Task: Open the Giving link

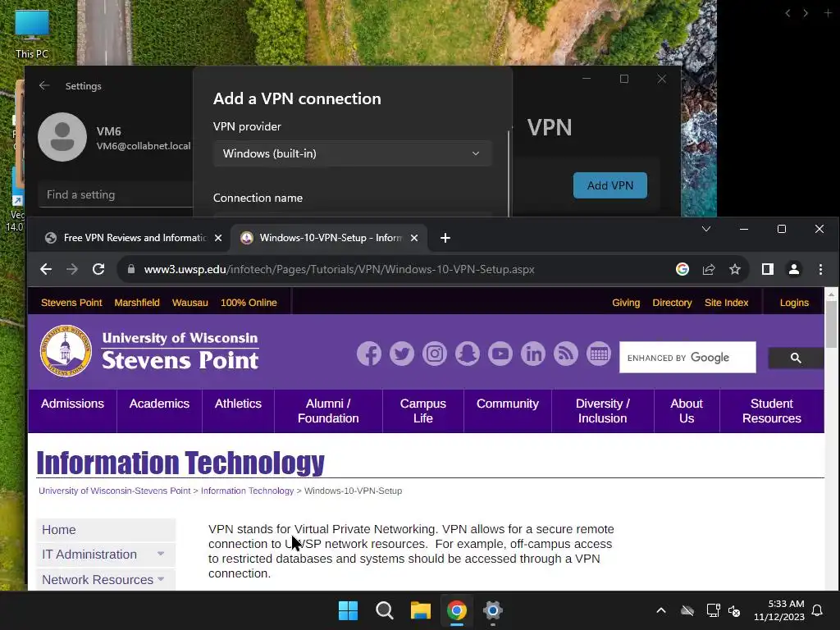Action: 626,303
